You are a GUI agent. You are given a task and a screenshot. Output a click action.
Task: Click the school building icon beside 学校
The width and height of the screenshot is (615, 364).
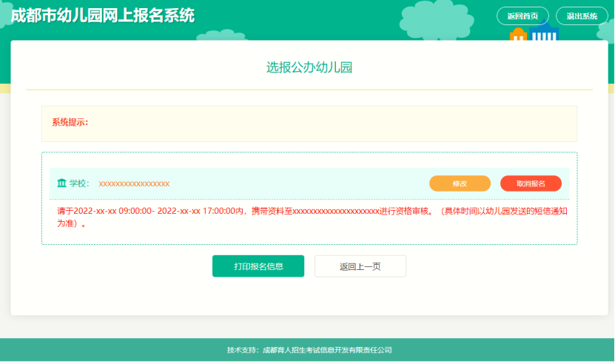[x=61, y=183]
